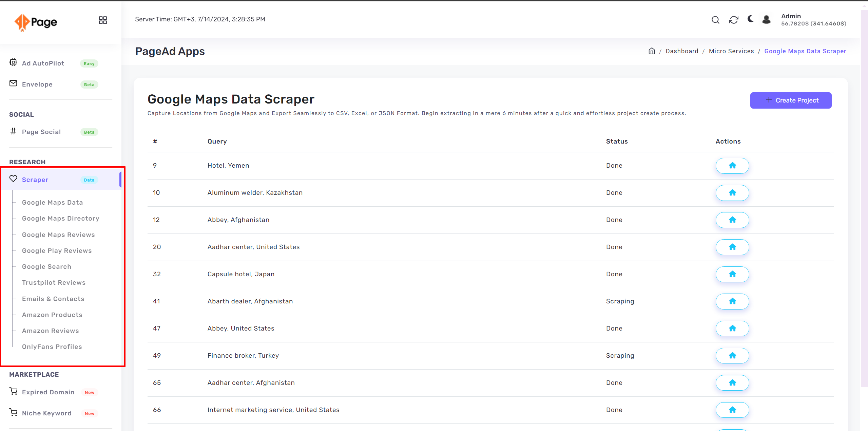Click the Server Time text
The width and height of the screenshot is (868, 431).
[x=200, y=19]
